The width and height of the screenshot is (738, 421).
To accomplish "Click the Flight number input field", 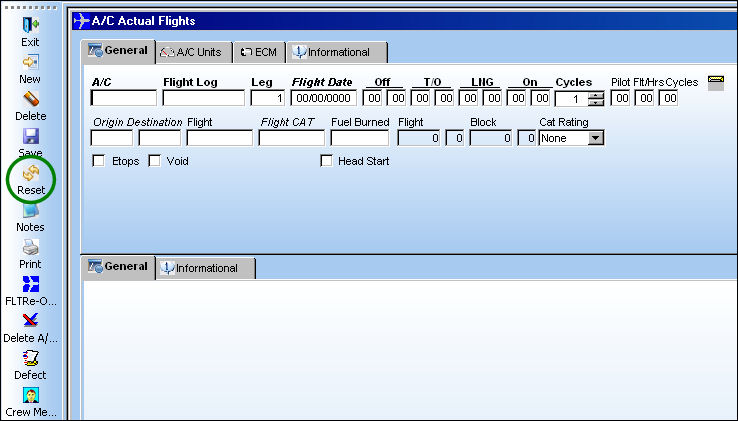I will [x=220, y=138].
